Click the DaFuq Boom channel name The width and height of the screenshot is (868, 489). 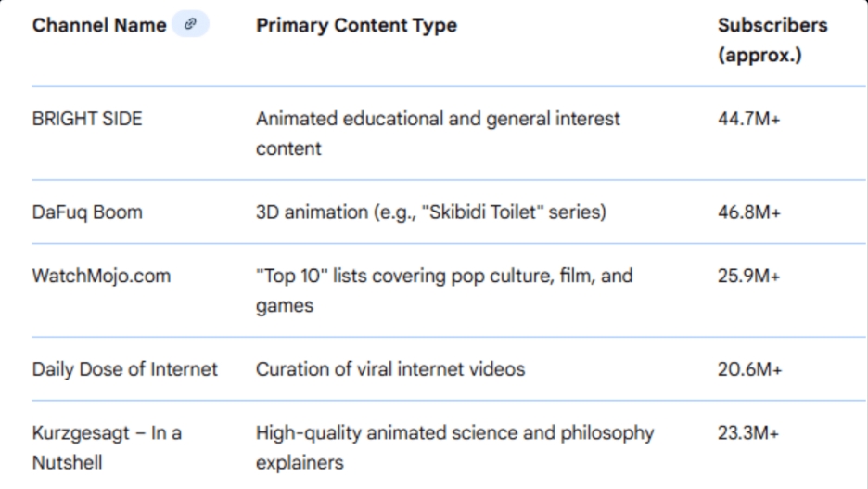point(86,212)
